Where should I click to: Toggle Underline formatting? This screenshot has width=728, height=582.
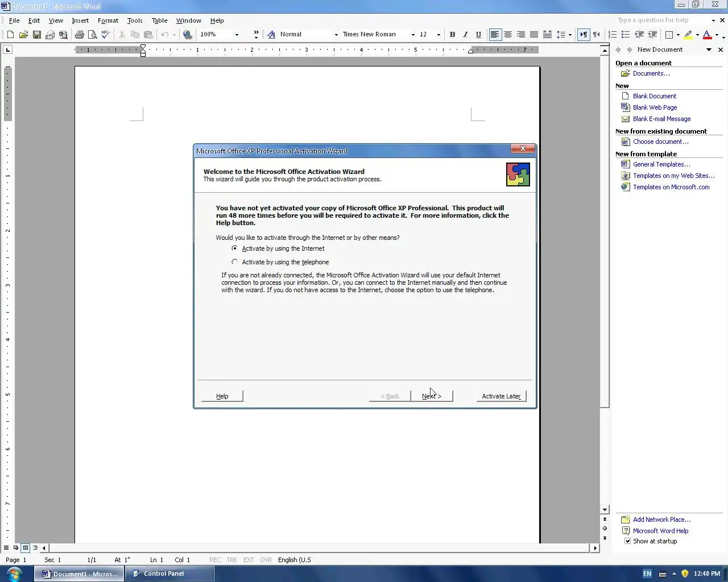click(478, 35)
